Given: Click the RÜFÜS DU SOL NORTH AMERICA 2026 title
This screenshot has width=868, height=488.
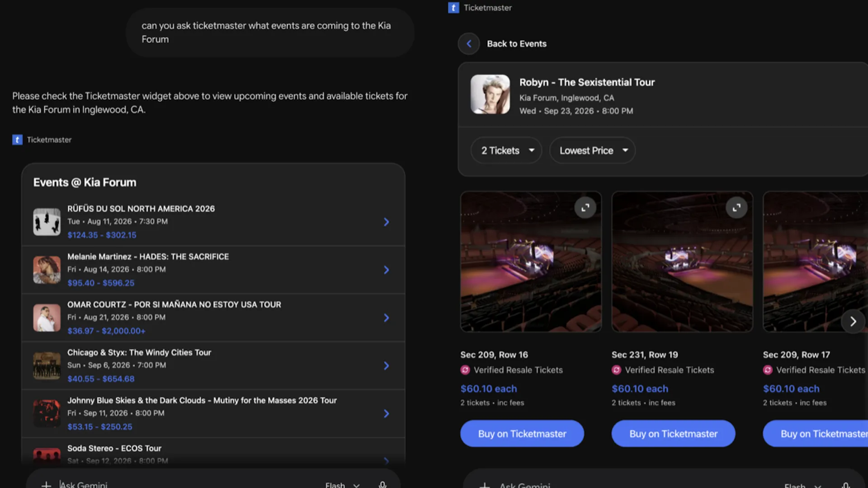Looking at the screenshot, I should pyautogui.click(x=141, y=209).
